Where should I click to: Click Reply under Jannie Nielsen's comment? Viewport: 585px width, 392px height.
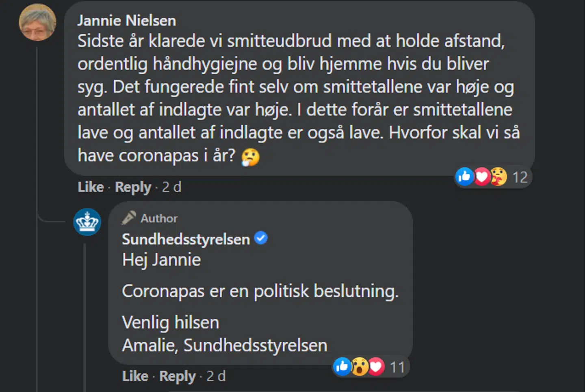click(x=133, y=187)
